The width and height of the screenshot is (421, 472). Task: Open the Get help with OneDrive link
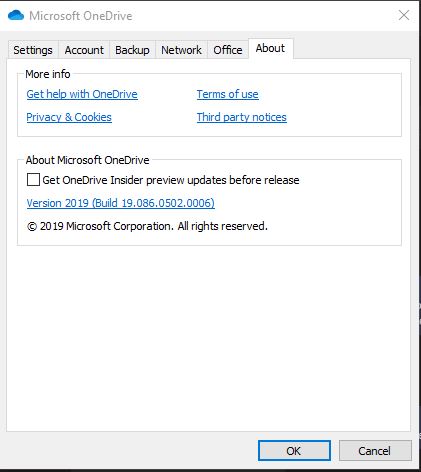[x=82, y=94]
